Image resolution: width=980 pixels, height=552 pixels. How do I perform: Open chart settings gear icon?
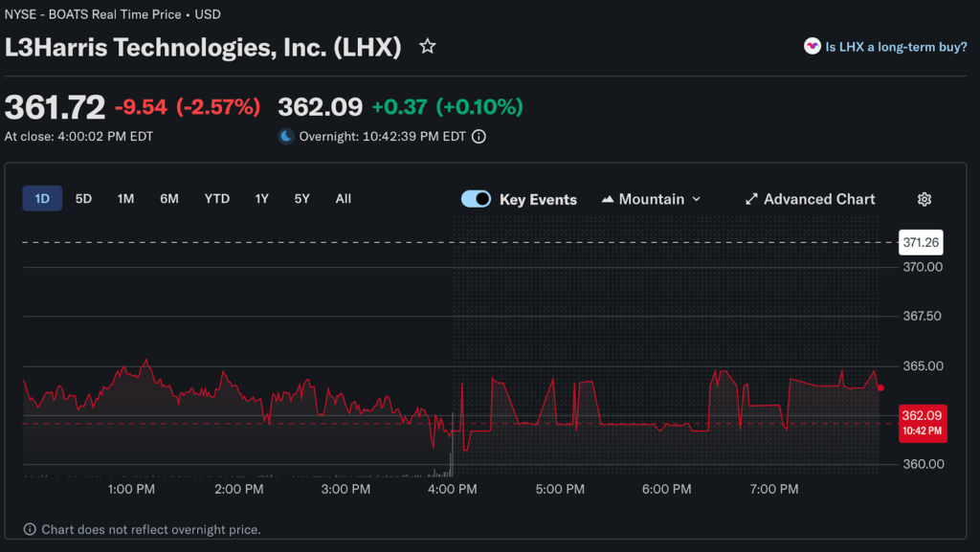pos(924,199)
